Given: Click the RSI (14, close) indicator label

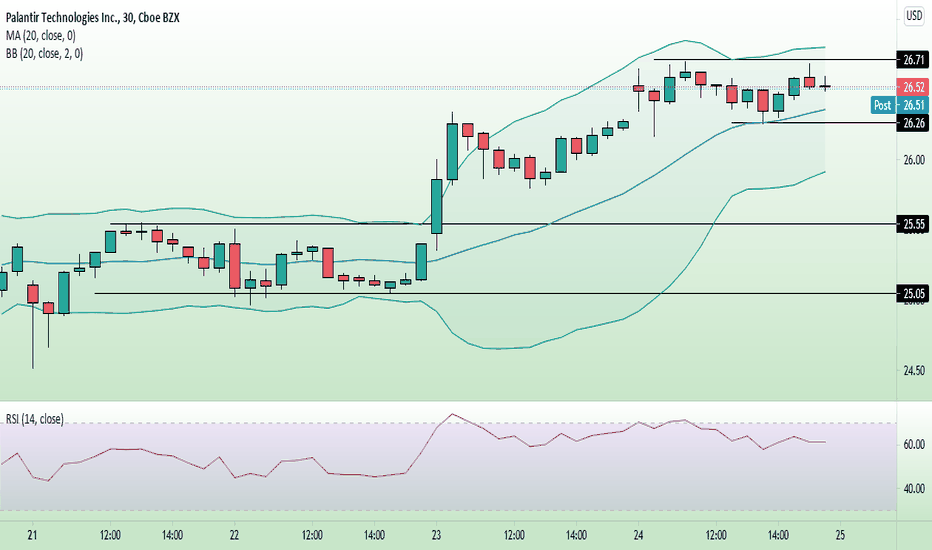Looking at the screenshot, I should tap(34, 419).
